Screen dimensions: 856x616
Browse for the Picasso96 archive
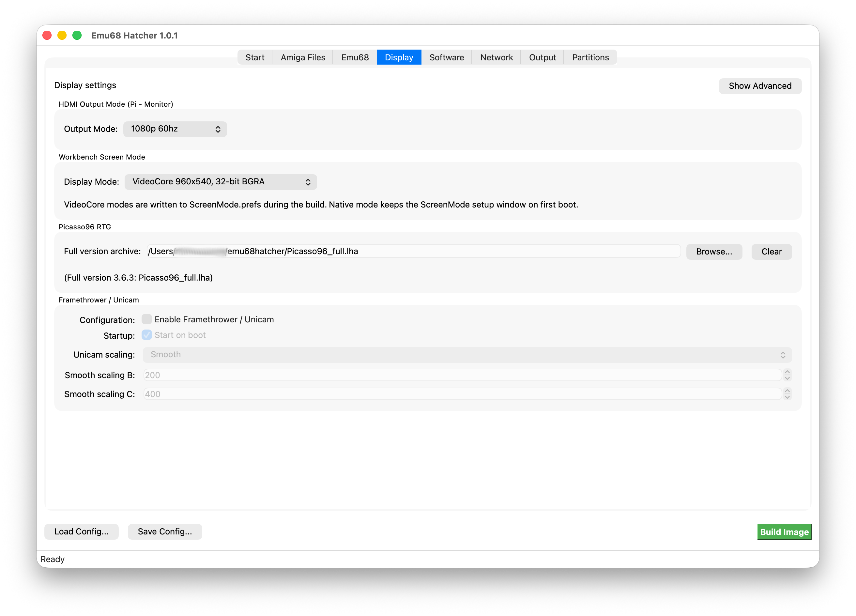coord(714,252)
